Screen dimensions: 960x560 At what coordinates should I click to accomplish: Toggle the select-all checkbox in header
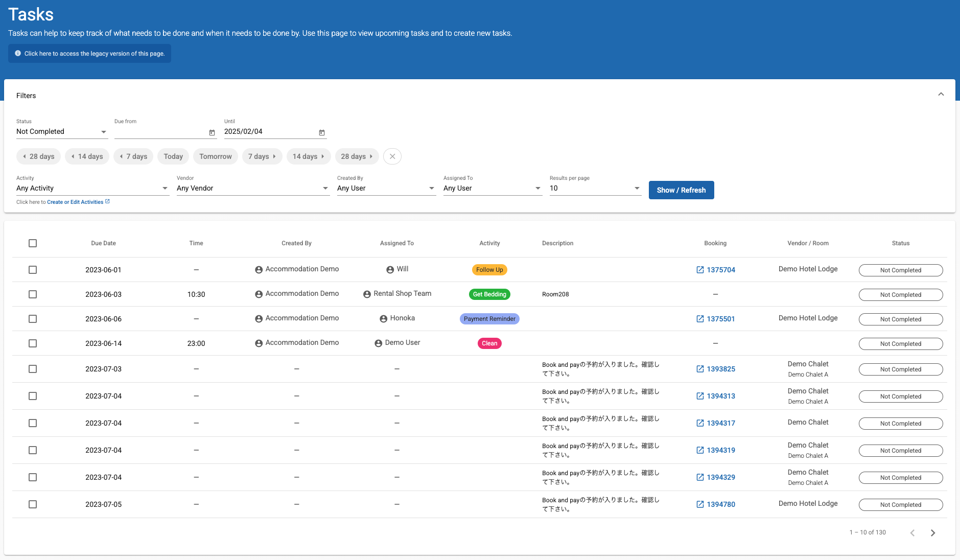pyautogui.click(x=33, y=243)
